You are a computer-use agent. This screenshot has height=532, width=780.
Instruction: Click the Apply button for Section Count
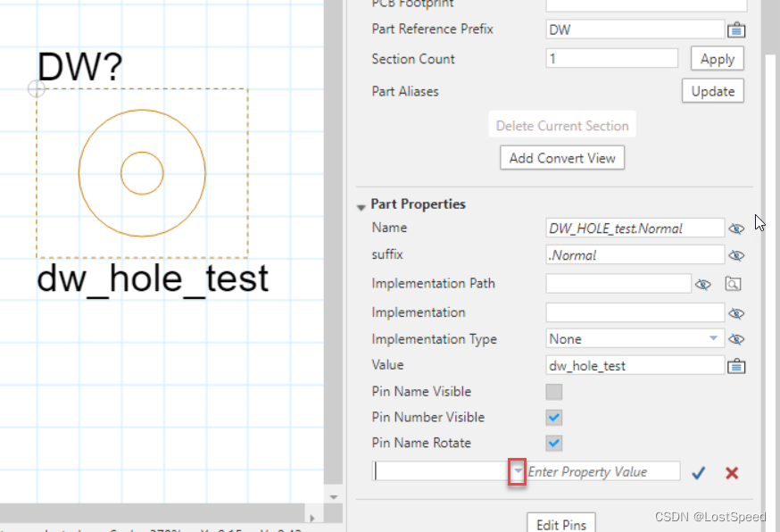[x=717, y=59]
